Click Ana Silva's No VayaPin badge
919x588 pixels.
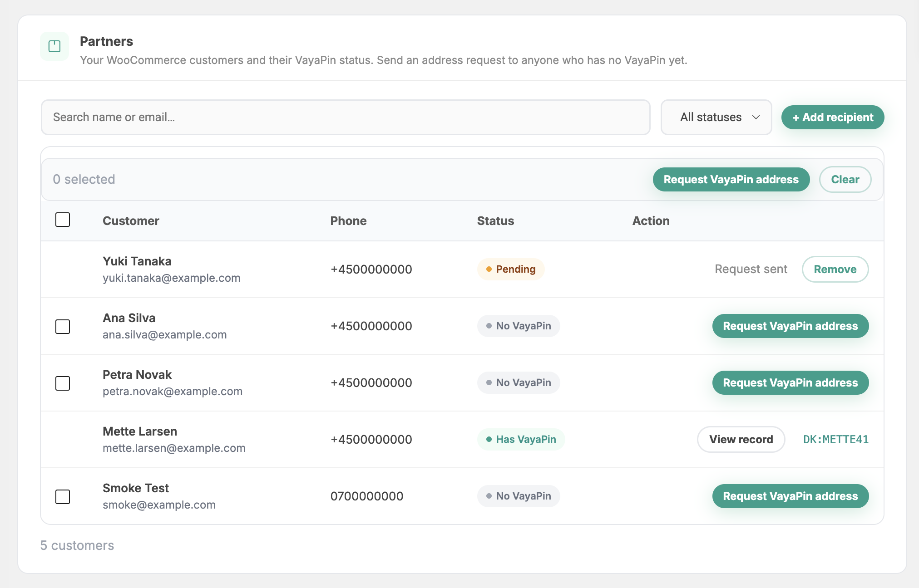pos(519,326)
